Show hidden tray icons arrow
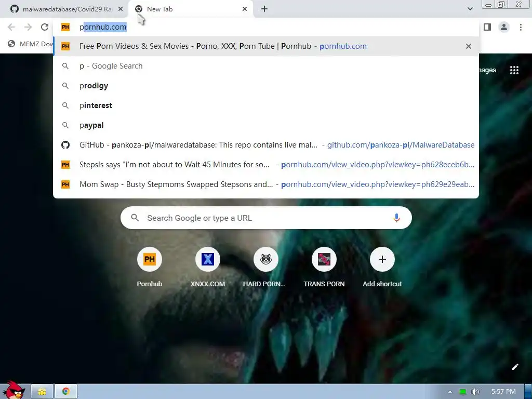The image size is (532, 399). pyautogui.click(x=450, y=392)
